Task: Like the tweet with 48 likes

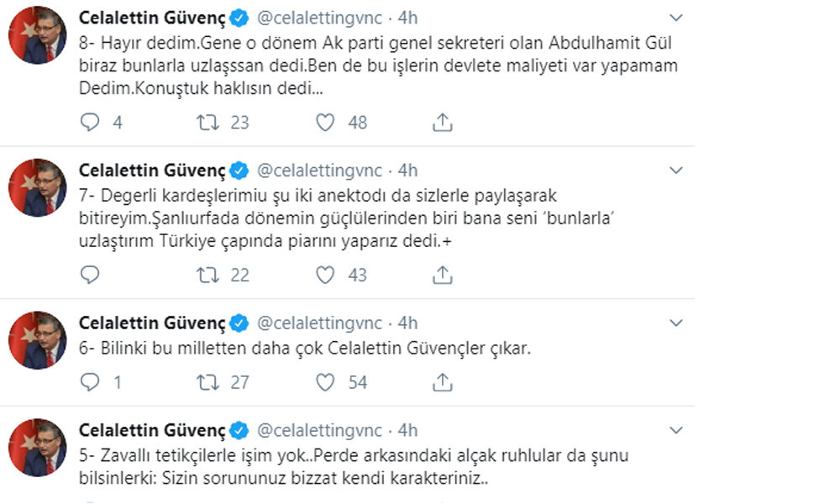Action: coord(326,123)
